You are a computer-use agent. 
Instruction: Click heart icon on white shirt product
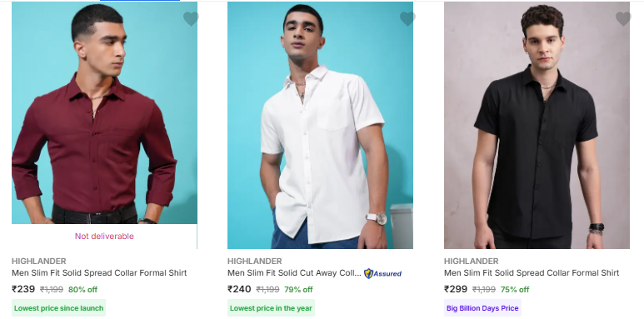407,19
